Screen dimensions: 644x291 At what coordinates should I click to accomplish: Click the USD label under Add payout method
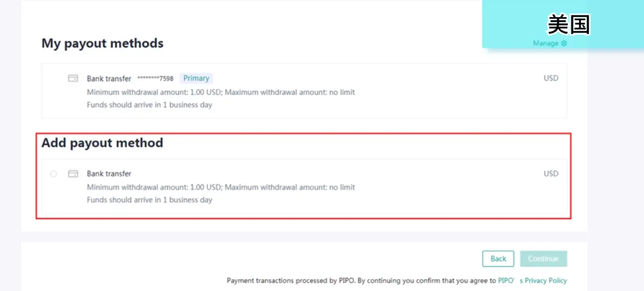click(551, 174)
